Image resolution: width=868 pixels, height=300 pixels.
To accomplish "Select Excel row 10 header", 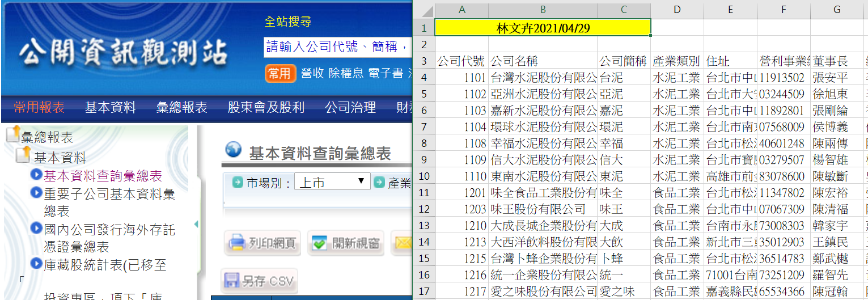I will click(x=425, y=176).
